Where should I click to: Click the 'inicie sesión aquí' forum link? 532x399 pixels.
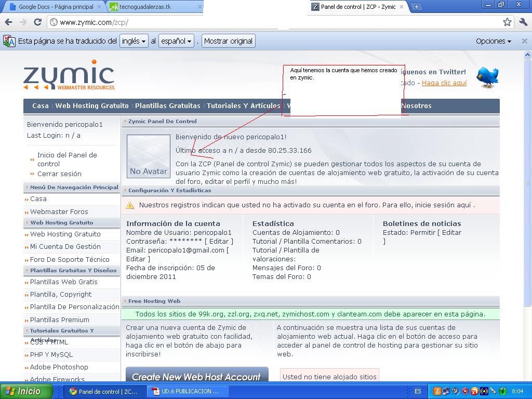(444, 205)
